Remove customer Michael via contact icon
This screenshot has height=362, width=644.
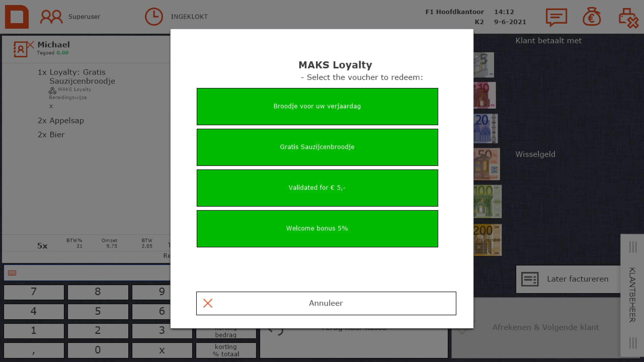coord(23,49)
